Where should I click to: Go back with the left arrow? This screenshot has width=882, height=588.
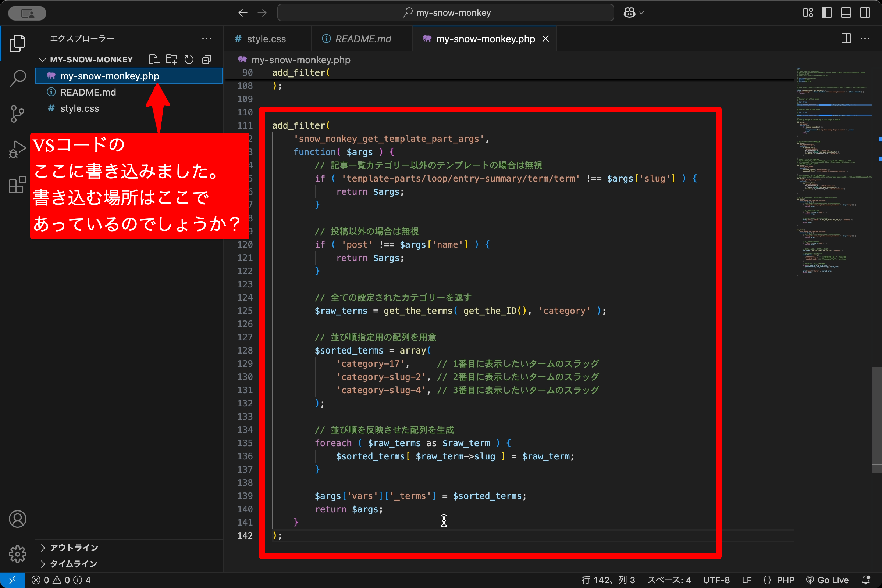[x=243, y=13]
